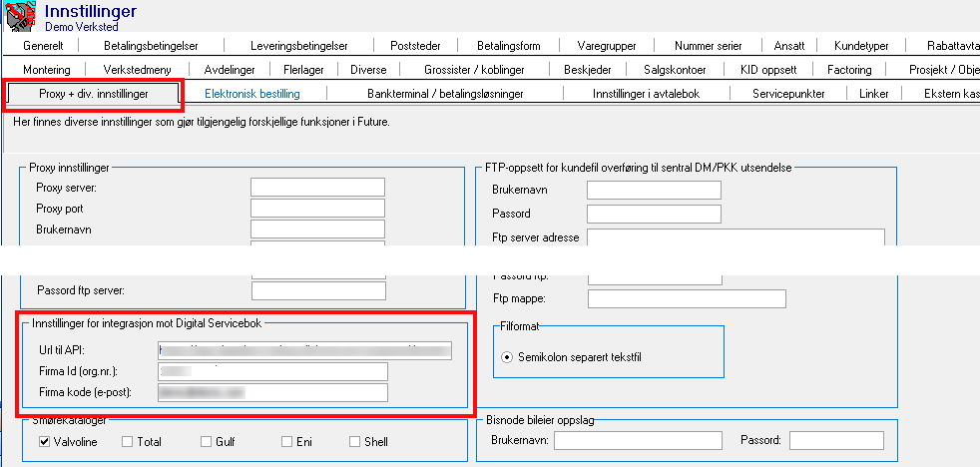Click Brukernavn field in FTP-oppsett
980x467 pixels.
[654, 190]
